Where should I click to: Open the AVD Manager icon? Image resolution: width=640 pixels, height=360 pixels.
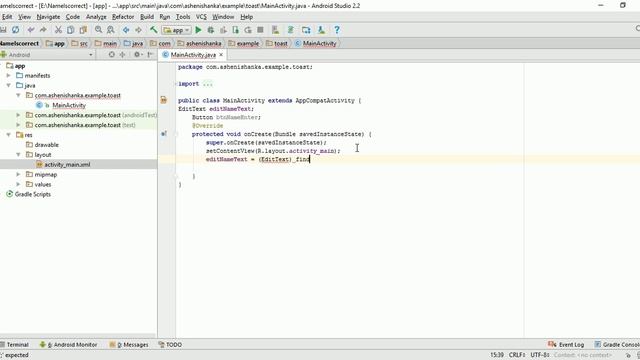click(276, 30)
